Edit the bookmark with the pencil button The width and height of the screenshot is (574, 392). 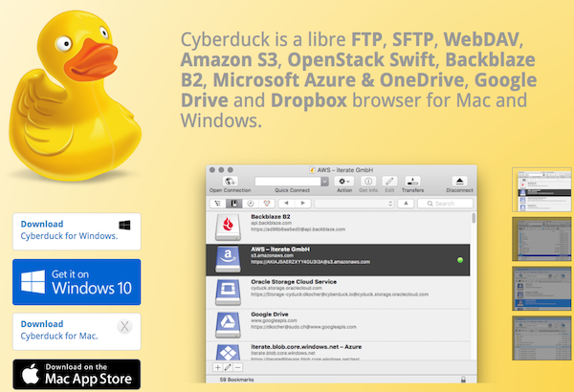pyautogui.click(x=228, y=367)
